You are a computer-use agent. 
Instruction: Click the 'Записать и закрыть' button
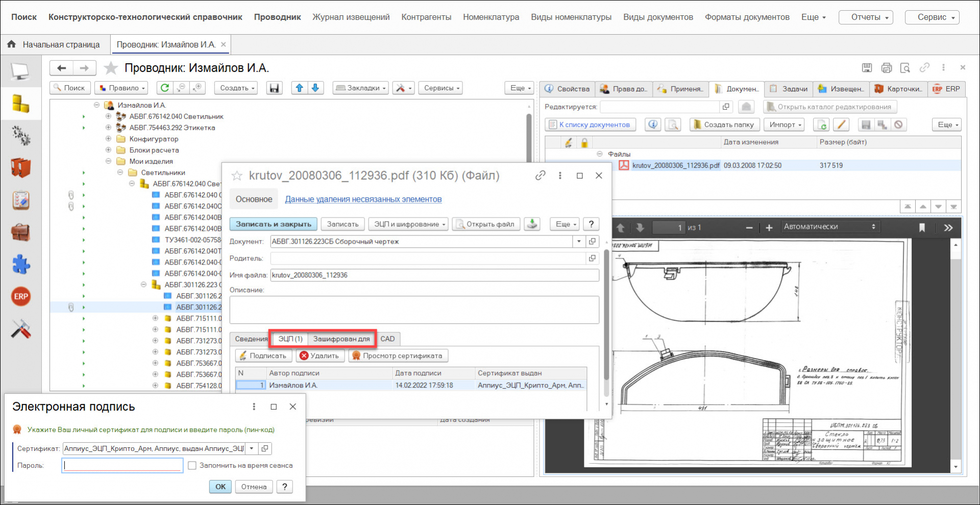tap(273, 224)
